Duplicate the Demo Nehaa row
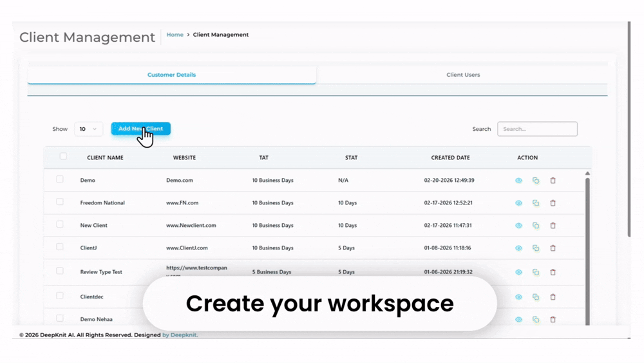The width and height of the screenshot is (644, 363). [x=536, y=319]
